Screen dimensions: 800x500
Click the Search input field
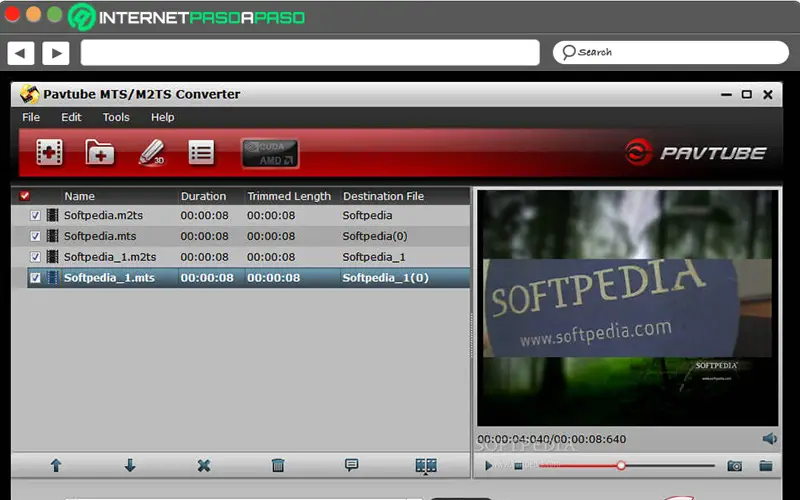(670, 53)
